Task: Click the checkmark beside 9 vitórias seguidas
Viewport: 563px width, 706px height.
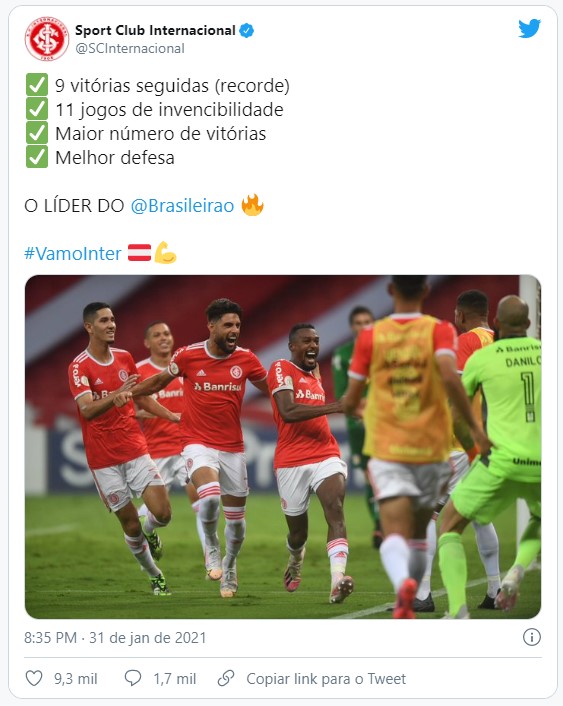Action: click(37, 85)
